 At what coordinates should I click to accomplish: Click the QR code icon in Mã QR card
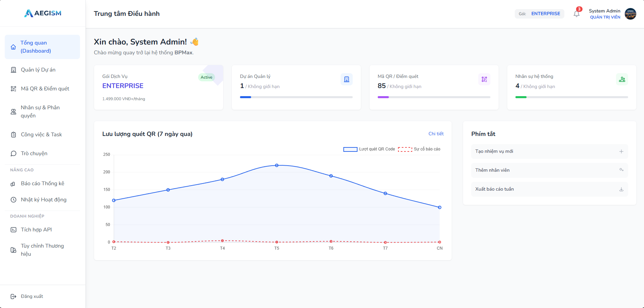484,79
